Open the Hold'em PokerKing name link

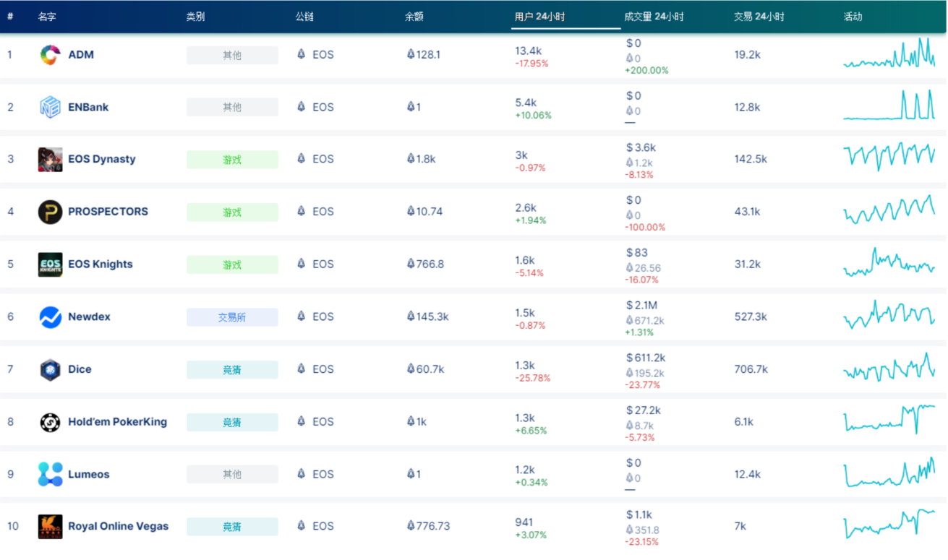117,421
